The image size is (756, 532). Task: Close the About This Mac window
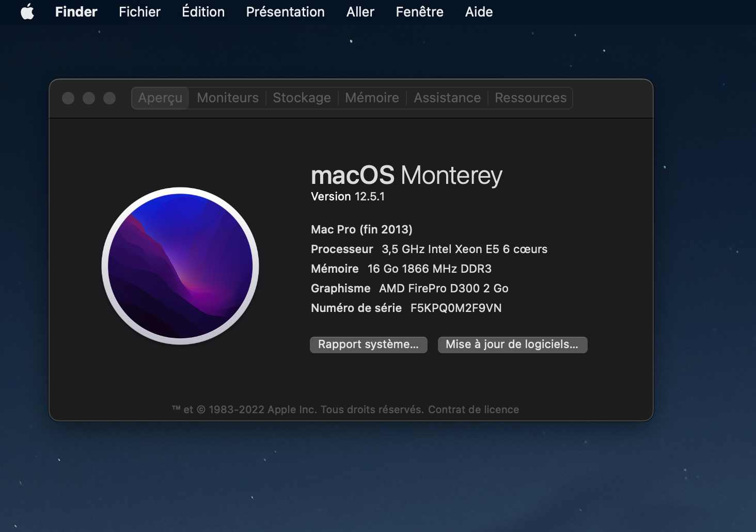coord(68,98)
